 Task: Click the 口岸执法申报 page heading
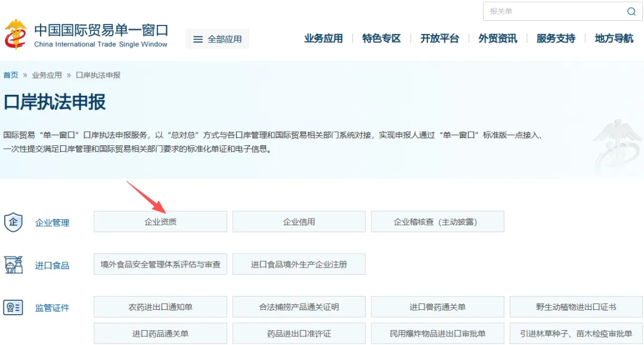click(55, 102)
